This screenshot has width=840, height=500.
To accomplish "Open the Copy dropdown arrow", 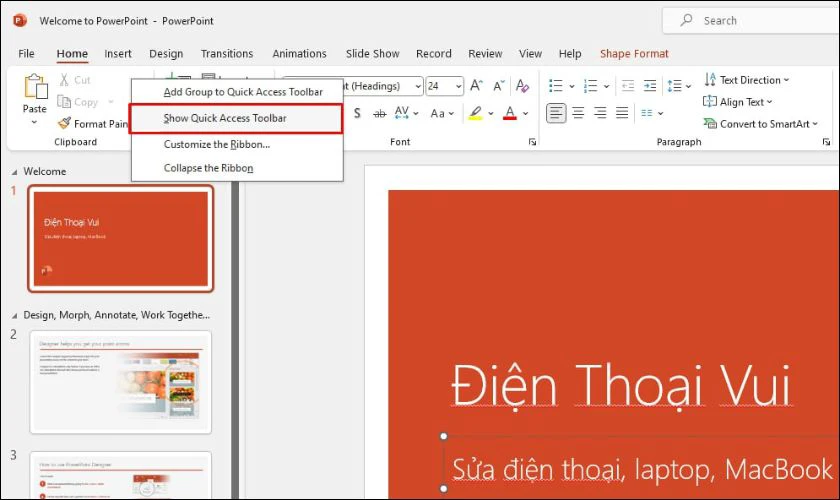I will [110, 102].
